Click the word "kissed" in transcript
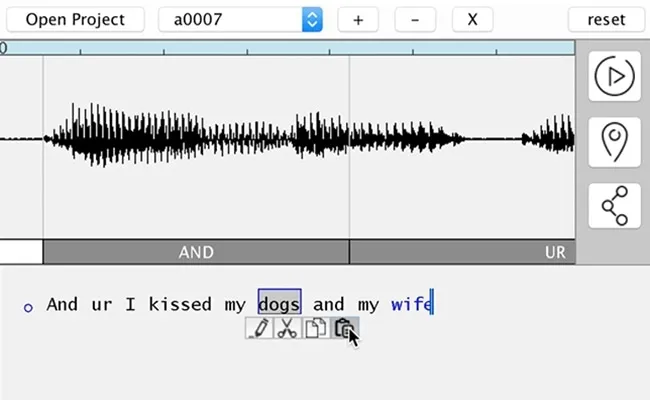This screenshot has height=400, width=650. tap(180, 304)
